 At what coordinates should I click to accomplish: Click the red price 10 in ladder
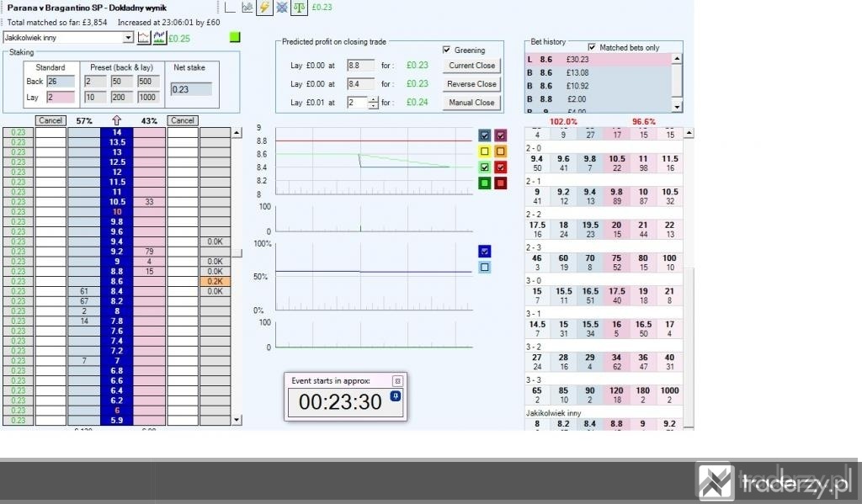pos(116,211)
